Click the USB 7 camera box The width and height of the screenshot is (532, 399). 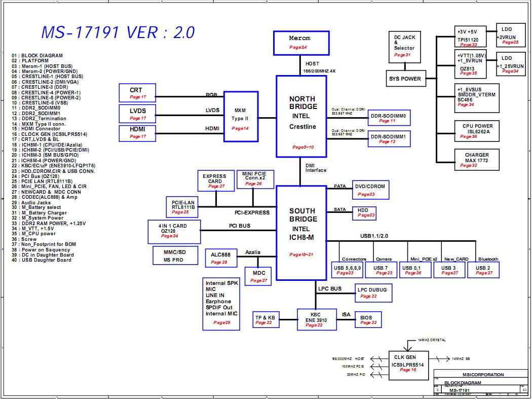(x=381, y=270)
